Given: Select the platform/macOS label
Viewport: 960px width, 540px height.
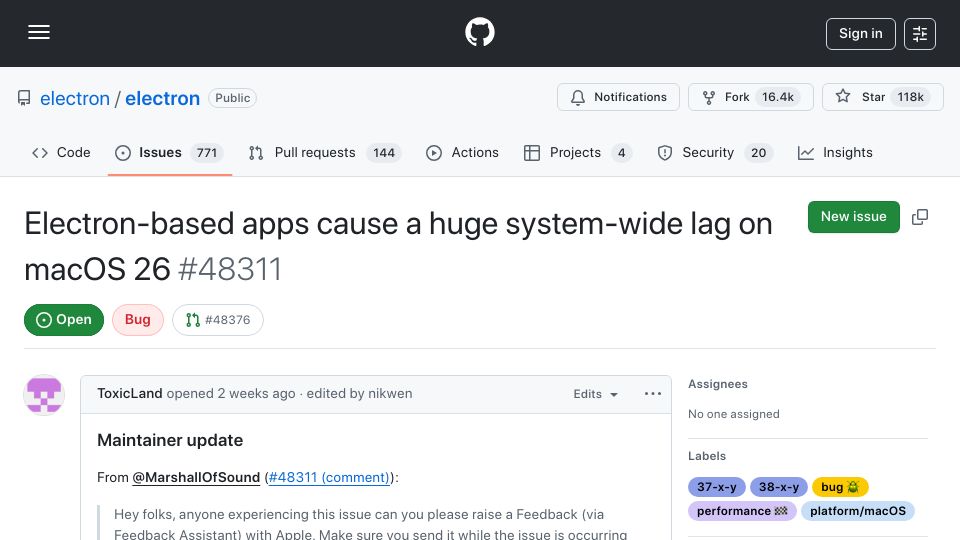Looking at the screenshot, I should coord(858,511).
